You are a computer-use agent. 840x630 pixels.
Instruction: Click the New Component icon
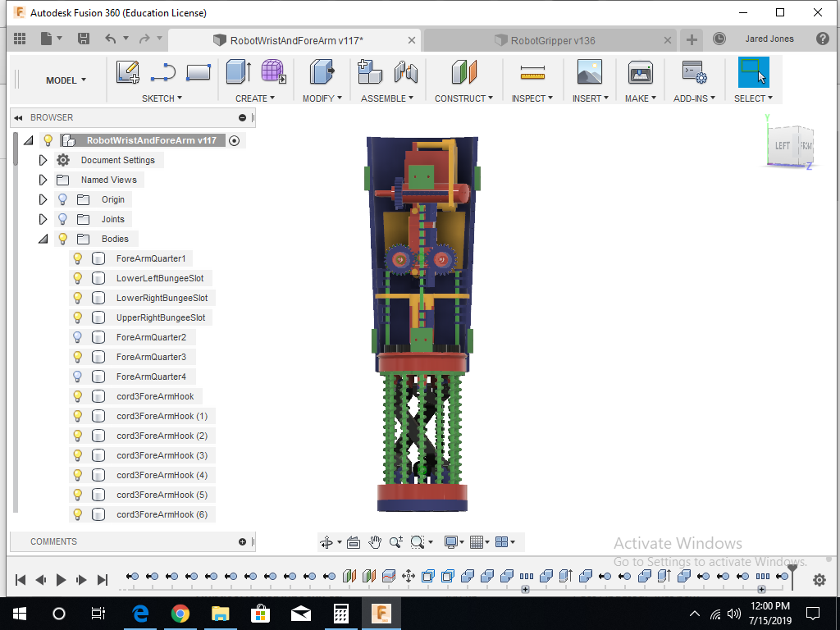pos(370,72)
